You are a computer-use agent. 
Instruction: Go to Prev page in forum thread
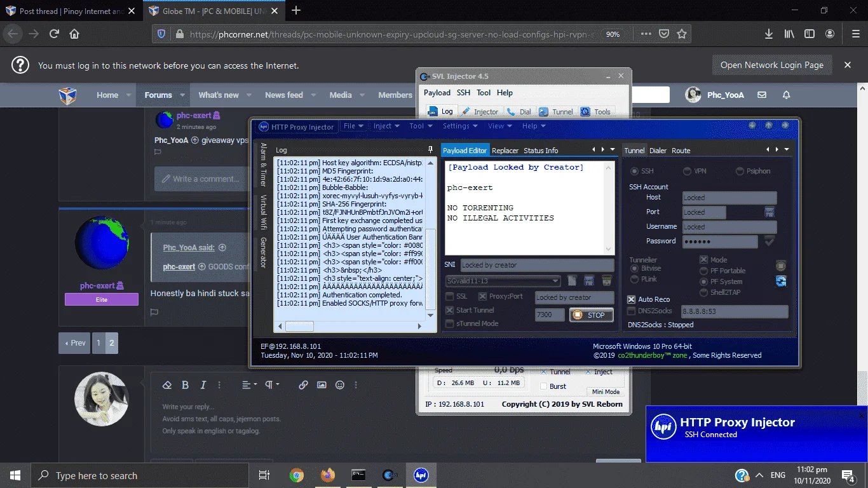(74, 343)
